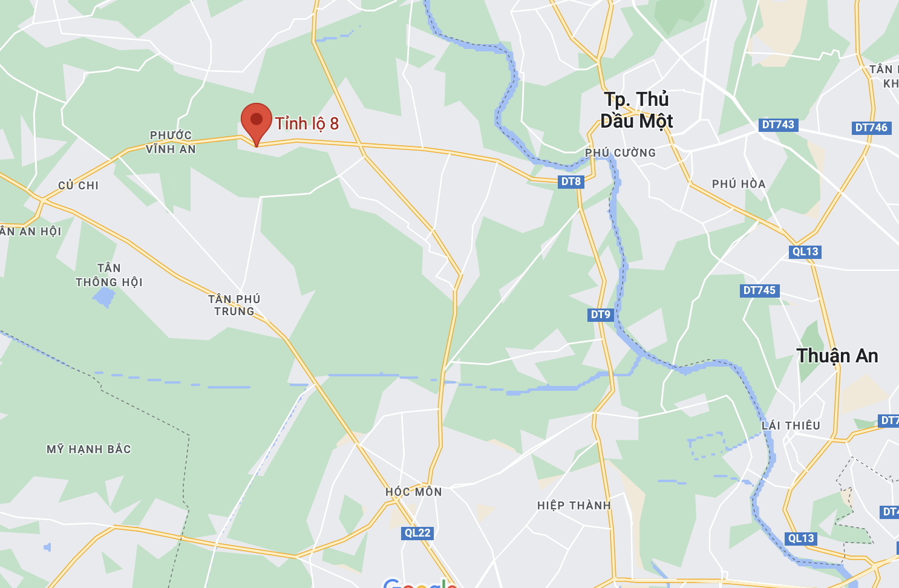Click the DT8 road shield
The height and width of the screenshot is (588, 899).
tap(571, 181)
